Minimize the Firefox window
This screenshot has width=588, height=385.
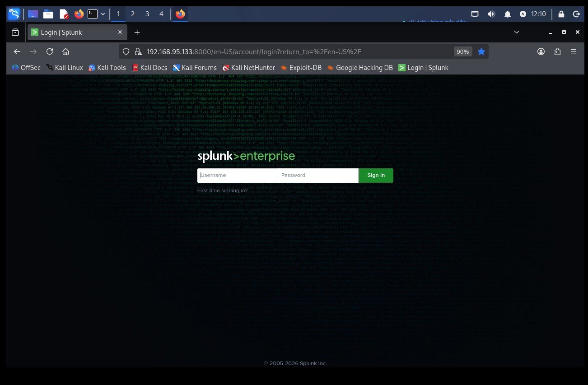[x=550, y=32]
